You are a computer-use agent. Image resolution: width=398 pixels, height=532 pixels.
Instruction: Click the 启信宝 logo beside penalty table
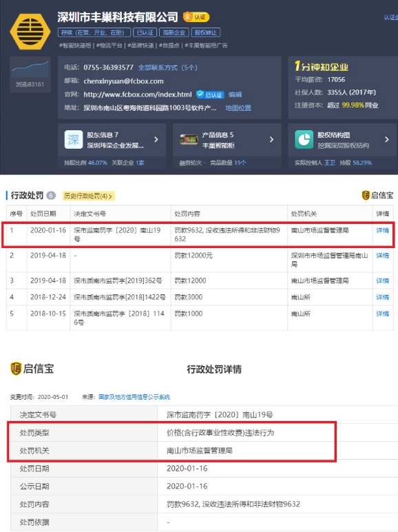pyautogui.click(x=377, y=195)
